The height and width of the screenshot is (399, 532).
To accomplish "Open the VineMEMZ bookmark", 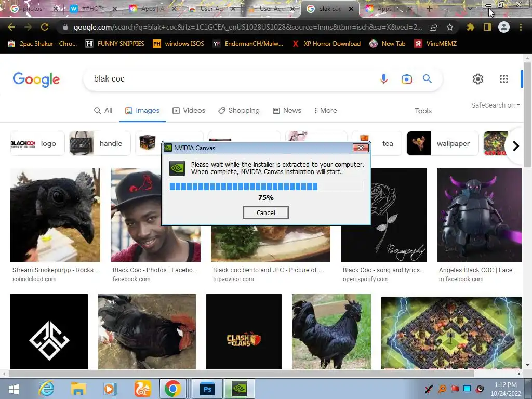I will point(435,44).
